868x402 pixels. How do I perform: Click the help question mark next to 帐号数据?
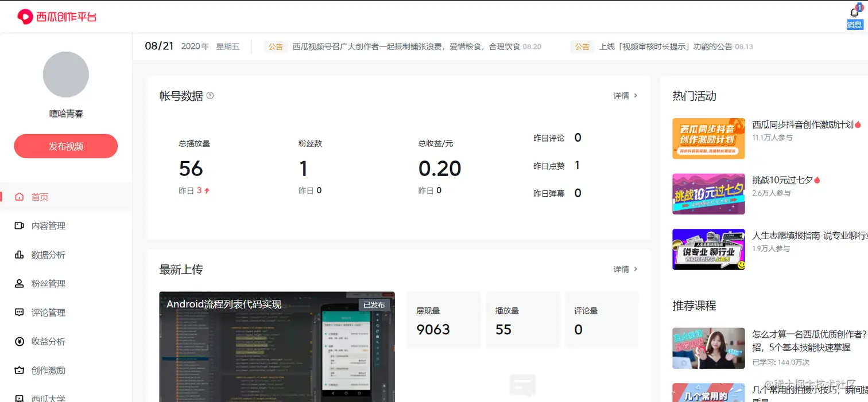[210, 96]
